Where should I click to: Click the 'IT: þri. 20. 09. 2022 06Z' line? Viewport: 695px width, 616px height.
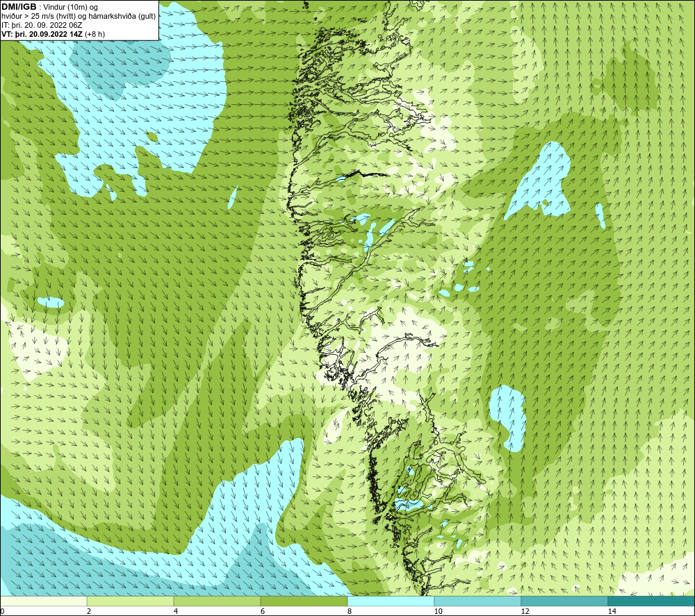pyautogui.click(x=42, y=25)
